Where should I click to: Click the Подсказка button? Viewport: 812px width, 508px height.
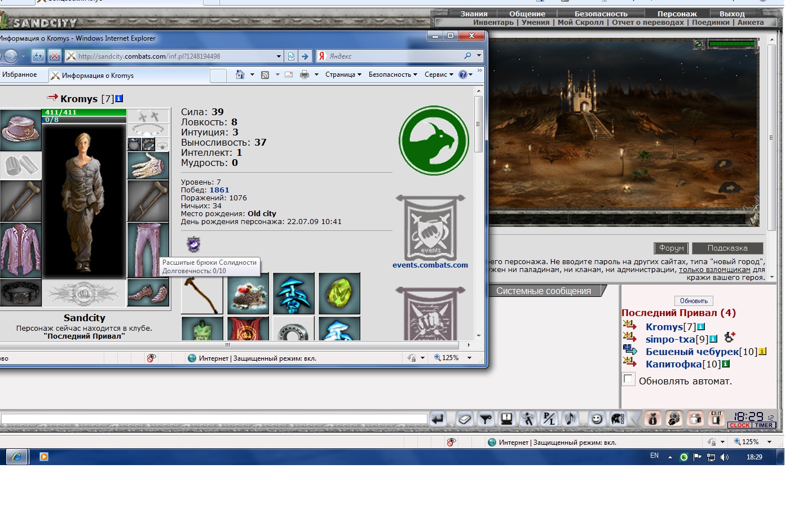click(x=727, y=248)
